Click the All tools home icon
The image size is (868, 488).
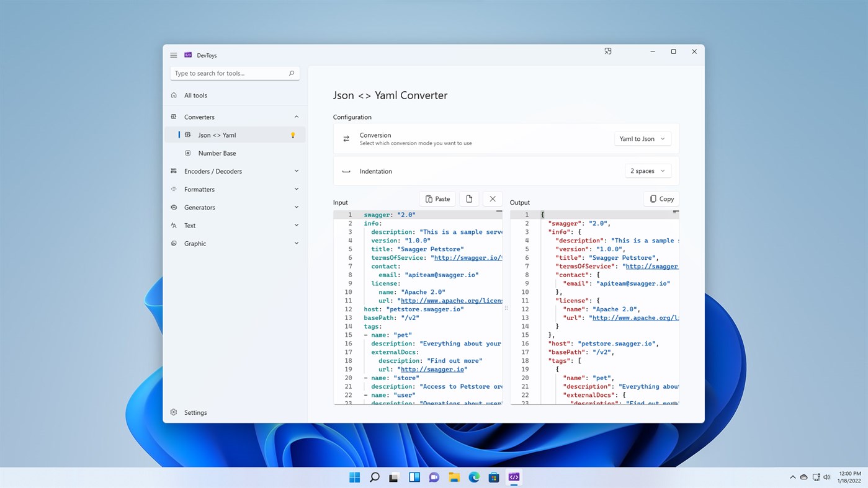point(175,95)
